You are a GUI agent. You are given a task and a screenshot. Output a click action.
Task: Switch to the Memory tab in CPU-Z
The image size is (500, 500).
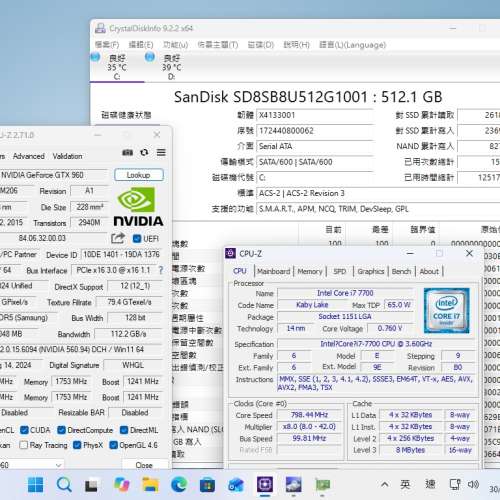tap(310, 271)
